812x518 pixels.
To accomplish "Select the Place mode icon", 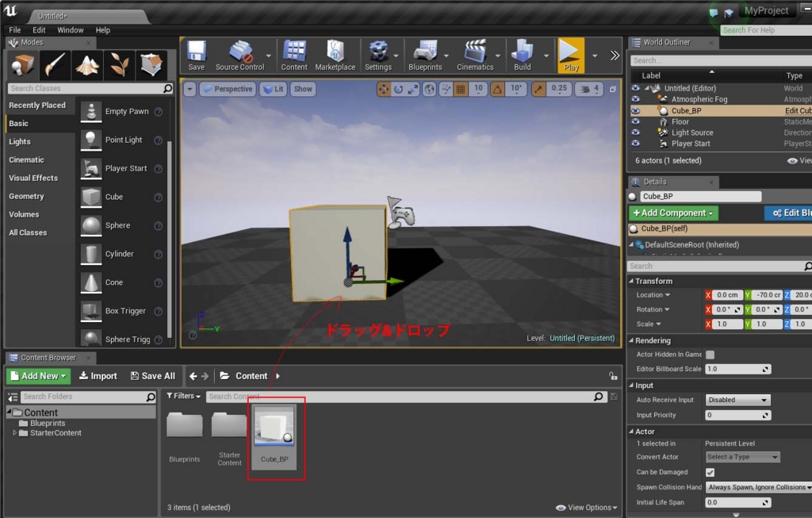I will point(23,65).
